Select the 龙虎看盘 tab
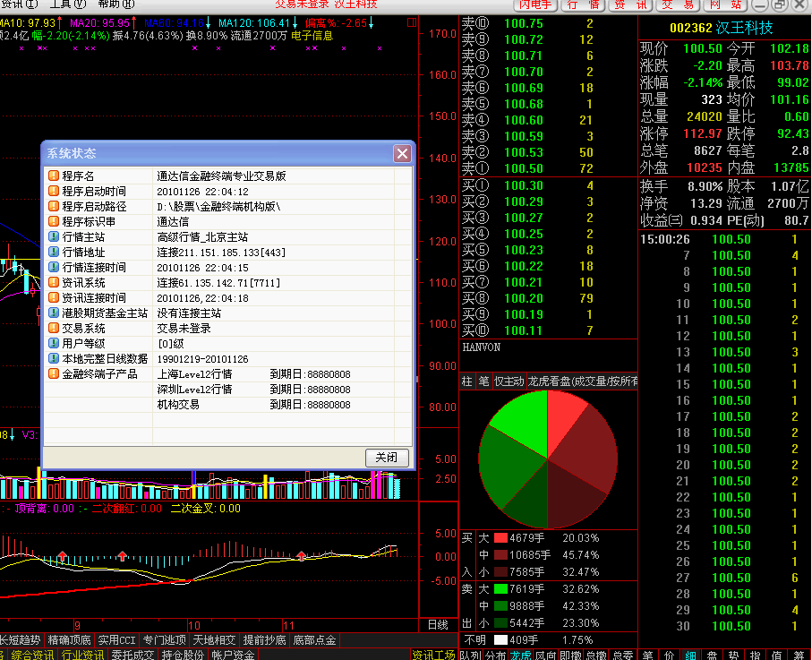This screenshot has height=660, width=812. 583,381
